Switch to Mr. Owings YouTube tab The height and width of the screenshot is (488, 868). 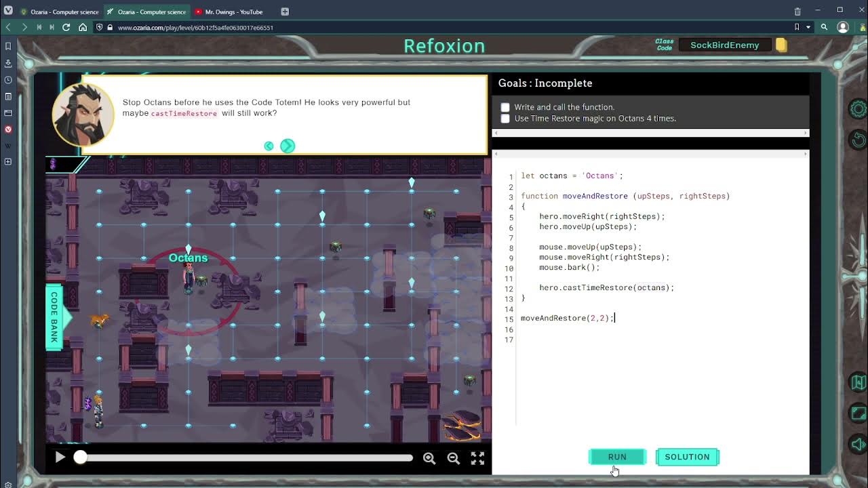pos(229,12)
